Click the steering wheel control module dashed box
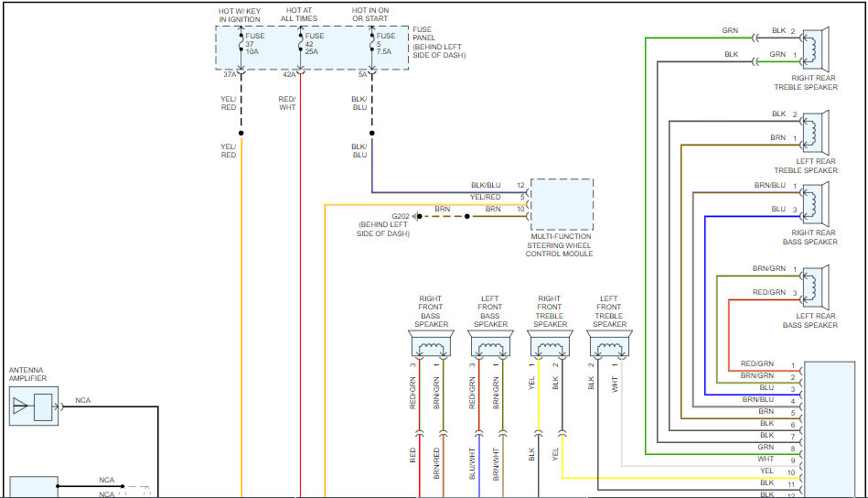Viewport: 868px width, 498px height. 562,204
